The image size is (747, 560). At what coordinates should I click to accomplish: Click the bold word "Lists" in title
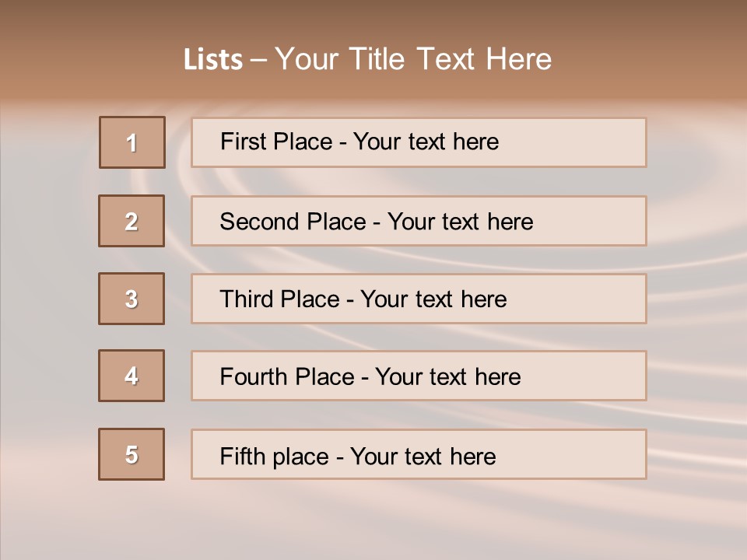click(x=213, y=60)
